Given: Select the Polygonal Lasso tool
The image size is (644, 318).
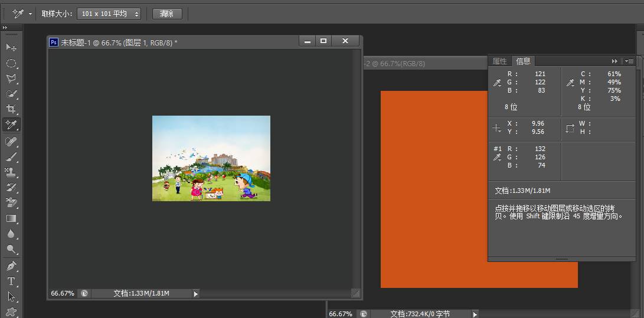Looking at the screenshot, I should [11, 78].
